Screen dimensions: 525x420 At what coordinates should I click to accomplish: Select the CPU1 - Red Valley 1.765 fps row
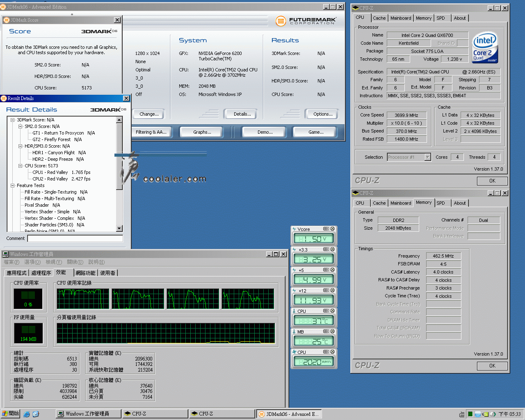pos(62,172)
